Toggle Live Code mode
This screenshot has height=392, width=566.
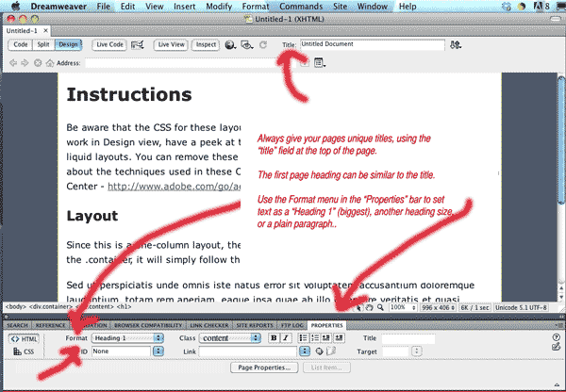coord(109,44)
